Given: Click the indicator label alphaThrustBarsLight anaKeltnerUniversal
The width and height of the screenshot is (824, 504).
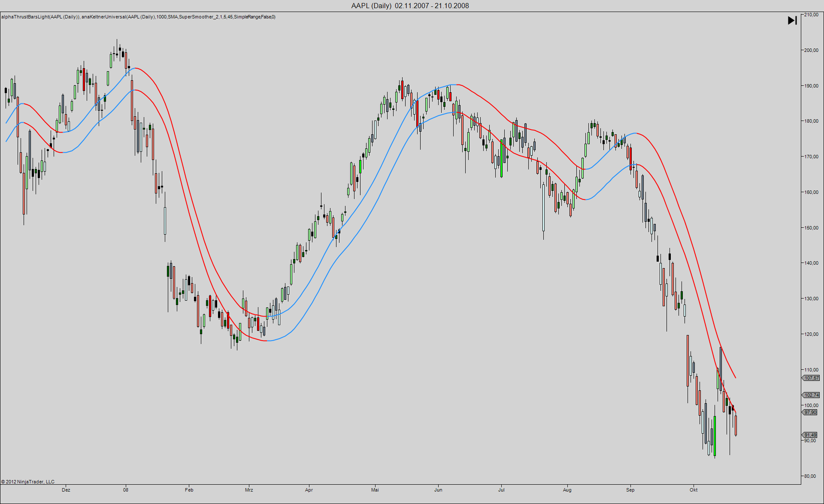Looking at the screenshot, I should point(138,17).
